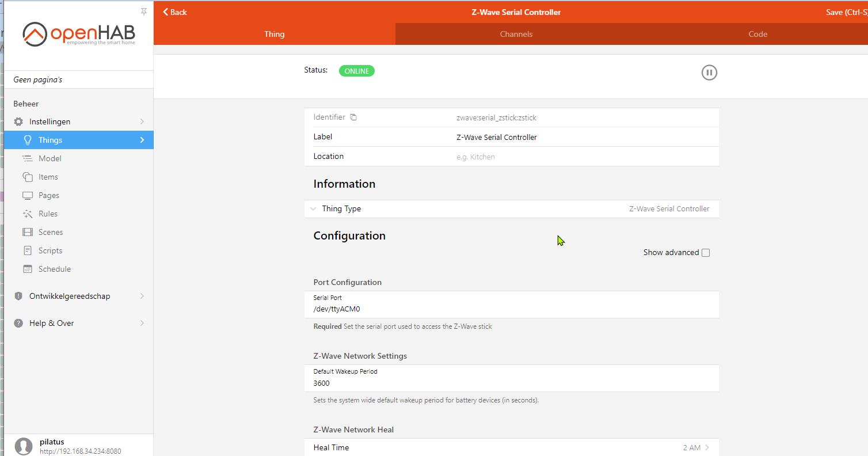Click the Serial Port input field
This screenshot has height=456, width=868.
pos(511,309)
